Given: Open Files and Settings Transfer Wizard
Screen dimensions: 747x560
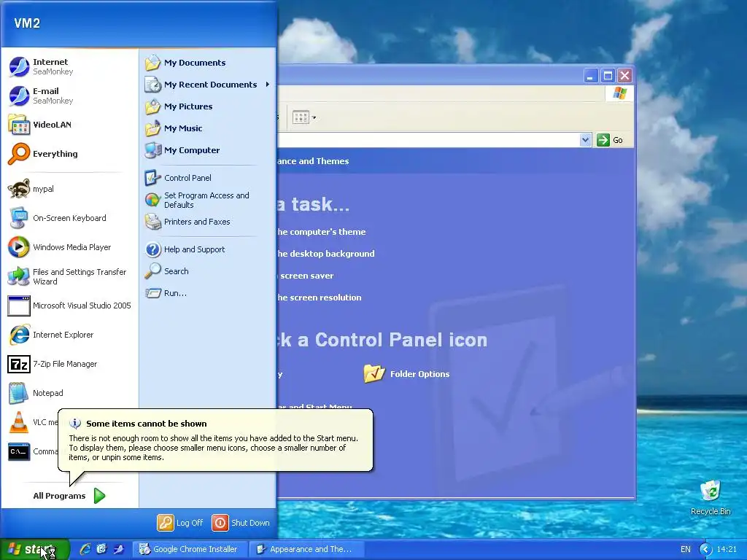Looking at the screenshot, I should 69,276.
